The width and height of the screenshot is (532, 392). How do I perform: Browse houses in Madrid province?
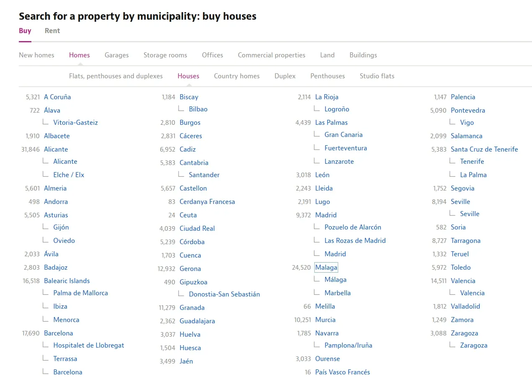pos(326,215)
